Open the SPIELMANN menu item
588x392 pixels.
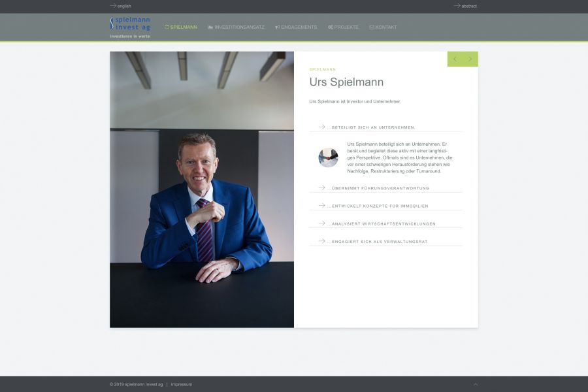[184, 27]
